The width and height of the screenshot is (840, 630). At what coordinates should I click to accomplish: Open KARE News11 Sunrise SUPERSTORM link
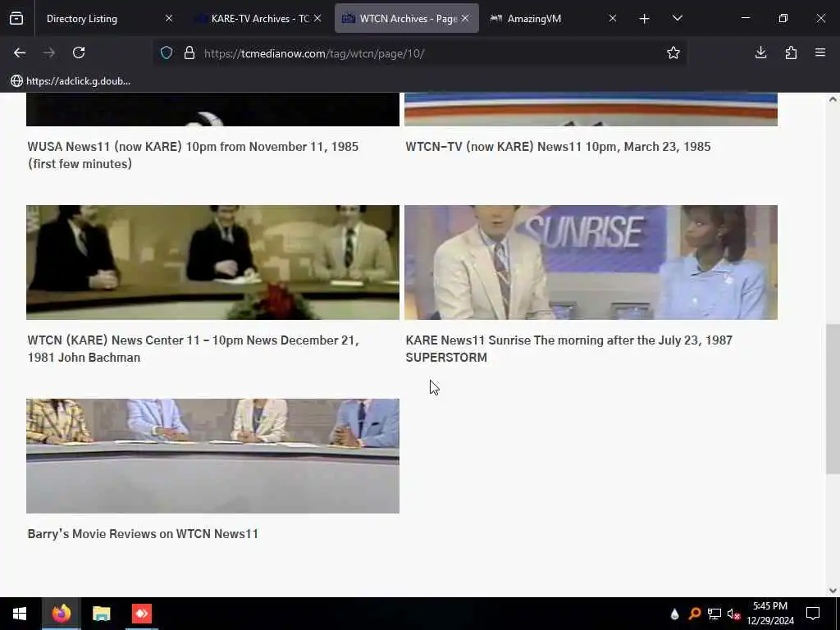pyautogui.click(x=568, y=349)
